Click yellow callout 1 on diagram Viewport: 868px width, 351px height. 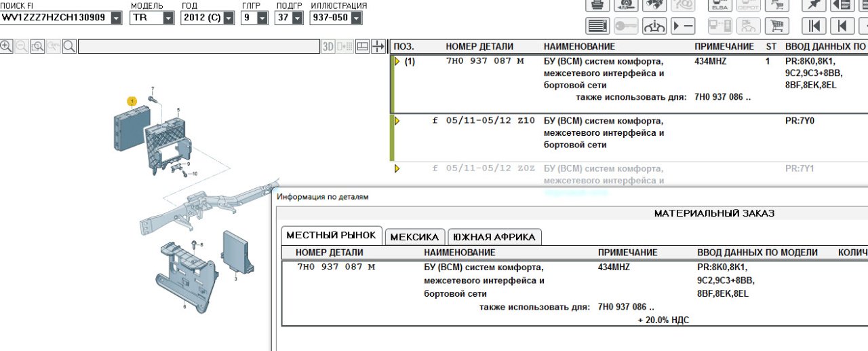pyautogui.click(x=132, y=101)
